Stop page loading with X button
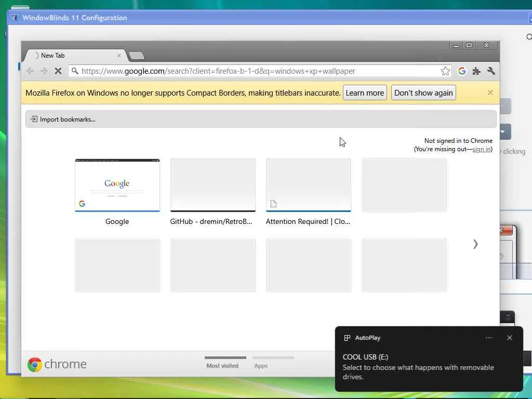Screen dimensions: 532x399 tap(58, 71)
